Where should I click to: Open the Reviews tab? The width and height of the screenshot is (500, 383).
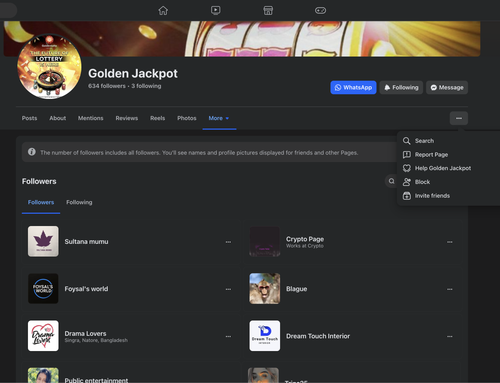point(127,118)
